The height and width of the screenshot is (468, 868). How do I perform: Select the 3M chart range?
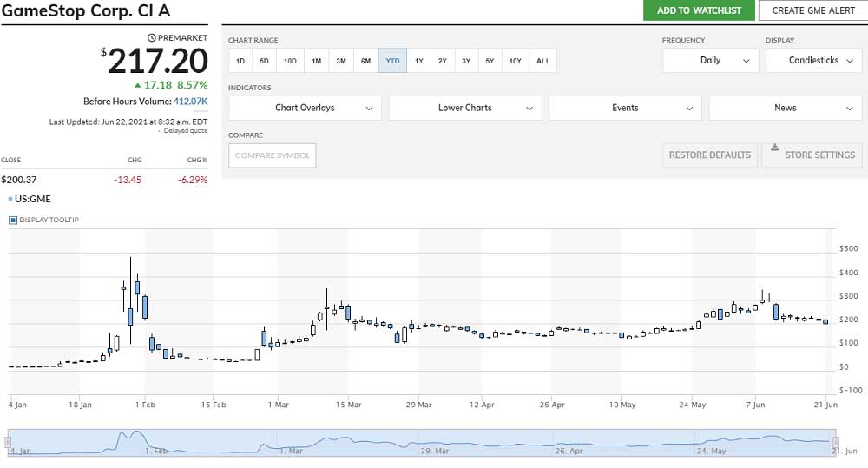pyautogui.click(x=341, y=61)
